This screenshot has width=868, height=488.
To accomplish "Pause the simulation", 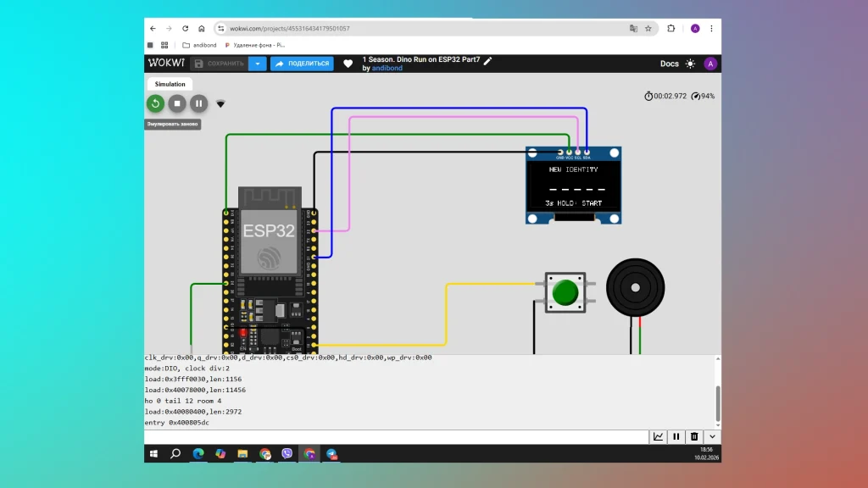I will [x=198, y=103].
